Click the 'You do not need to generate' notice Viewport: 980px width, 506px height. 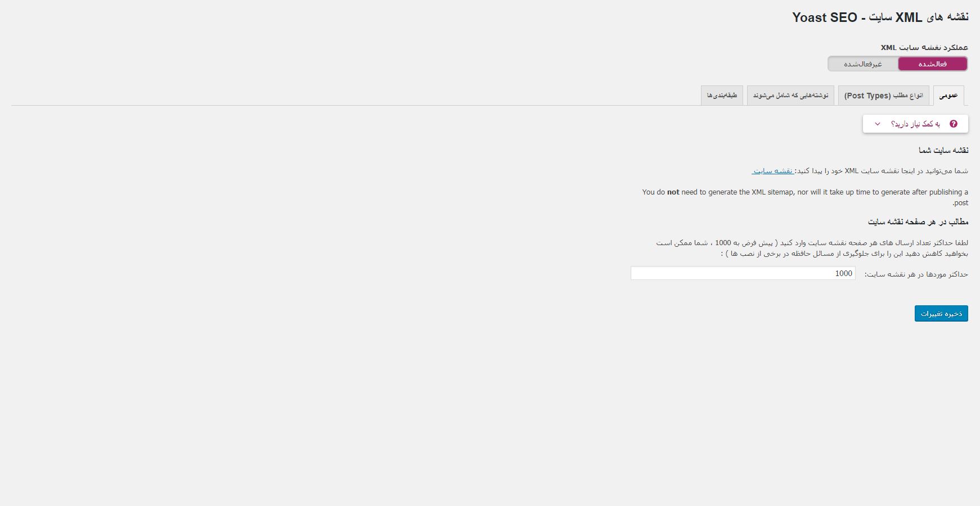[x=805, y=197]
